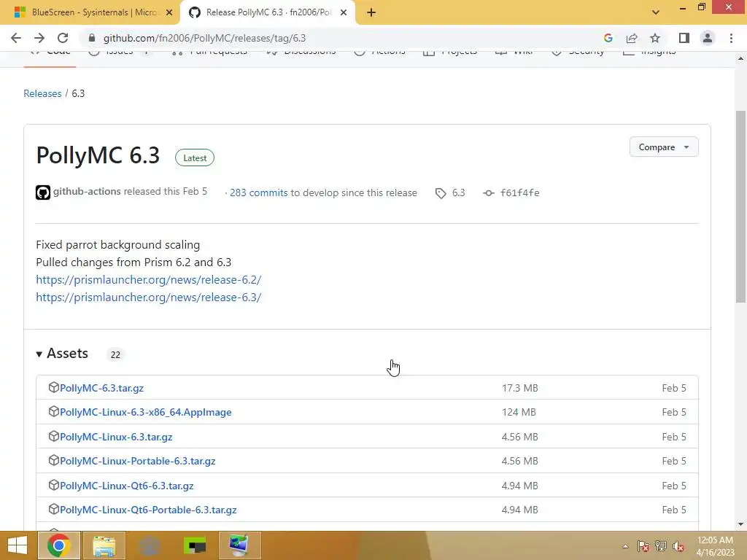Click the page vertical scrollbar thumb
Viewport: 747px width, 560px height.
[740, 206]
